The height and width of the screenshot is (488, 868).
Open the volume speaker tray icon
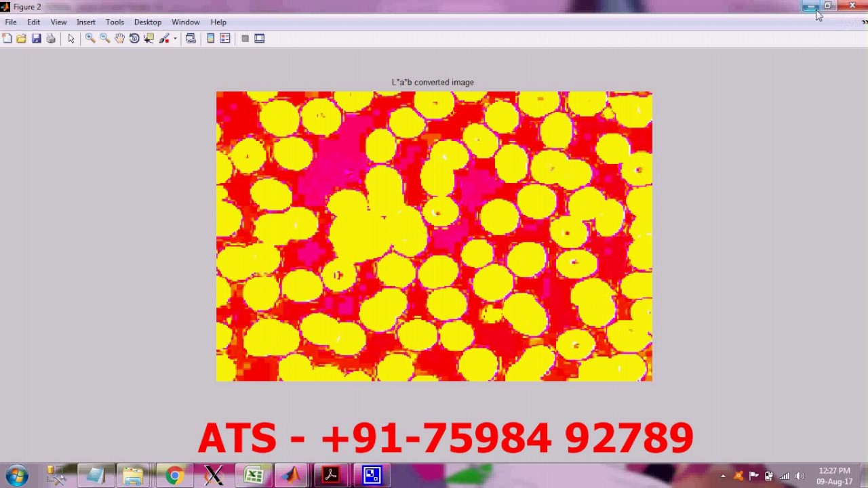pyautogui.click(x=800, y=476)
